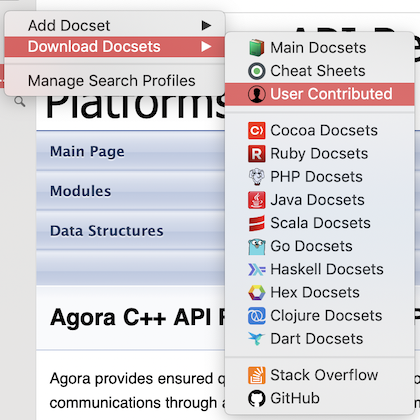
Task: Open Manage Search Profiles
Action: [x=115, y=81]
